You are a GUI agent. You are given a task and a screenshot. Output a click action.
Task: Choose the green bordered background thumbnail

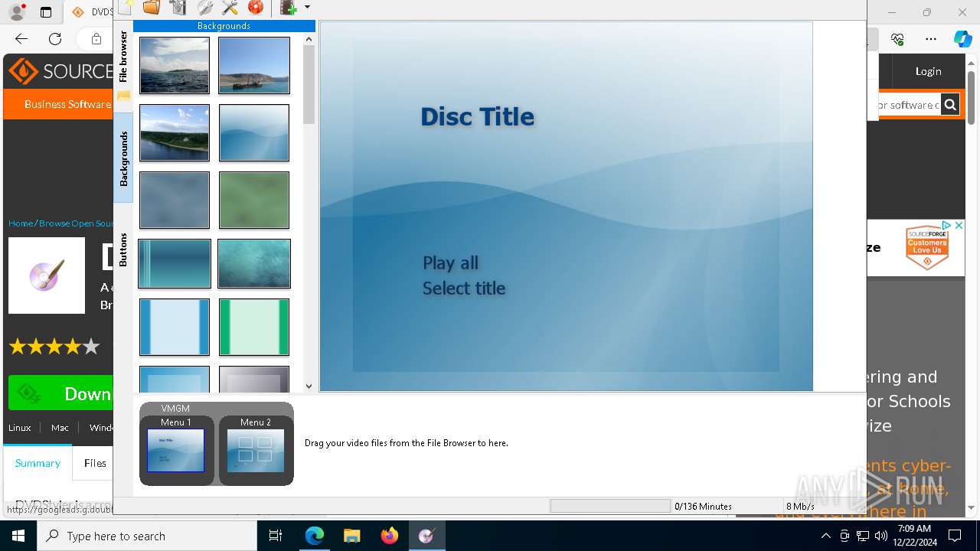[x=254, y=327]
